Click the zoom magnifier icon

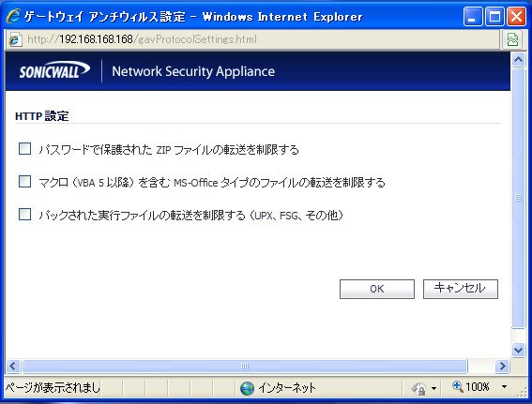click(x=458, y=386)
